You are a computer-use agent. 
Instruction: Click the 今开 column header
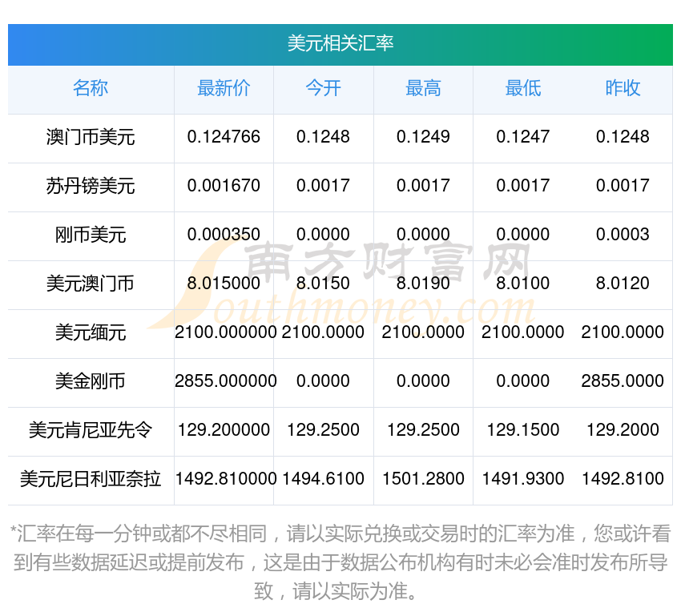pyautogui.click(x=323, y=88)
